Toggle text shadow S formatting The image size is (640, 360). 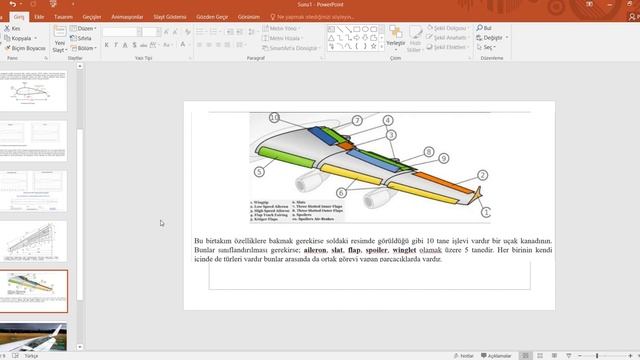coord(134,45)
